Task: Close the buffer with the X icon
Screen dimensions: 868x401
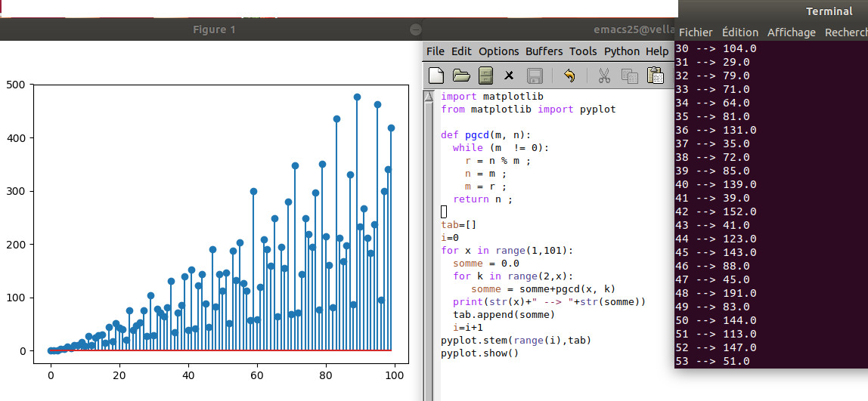Action: [x=509, y=76]
